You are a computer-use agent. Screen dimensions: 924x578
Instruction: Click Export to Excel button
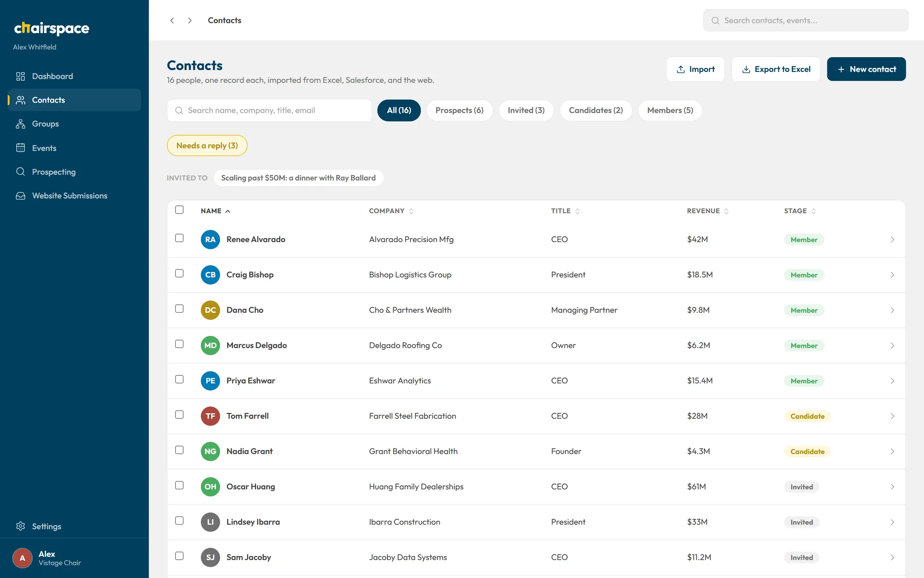point(776,69)
